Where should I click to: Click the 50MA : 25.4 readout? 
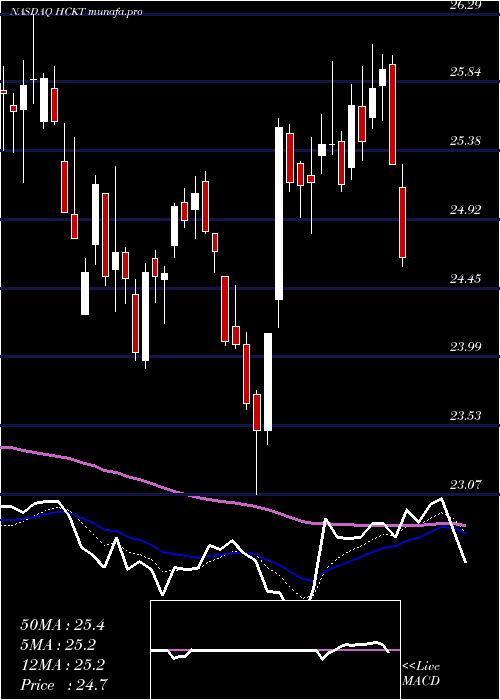[62, 625]
